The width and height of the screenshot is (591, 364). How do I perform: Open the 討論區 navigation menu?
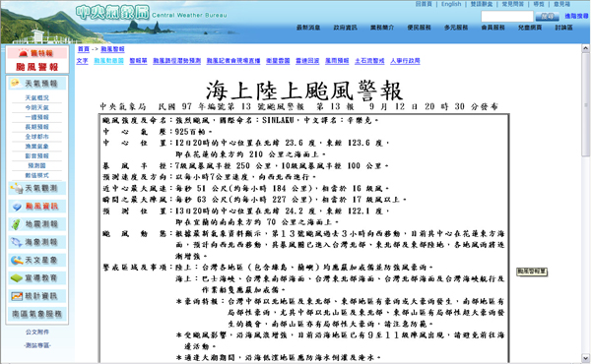point(563,28)
